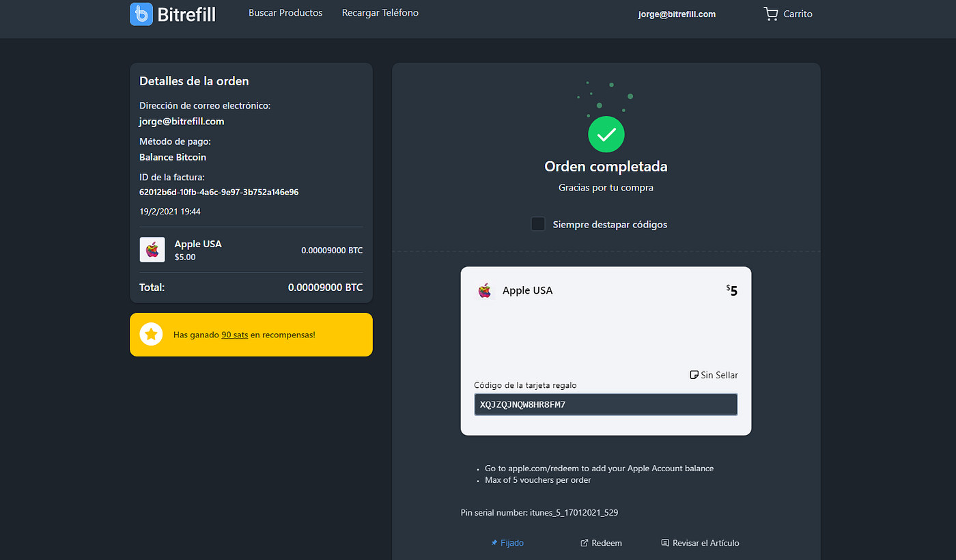The width and height of the screenshot is (956, 560).
Task: Click the Bitrefill brand name text
Action: [186, 14]
